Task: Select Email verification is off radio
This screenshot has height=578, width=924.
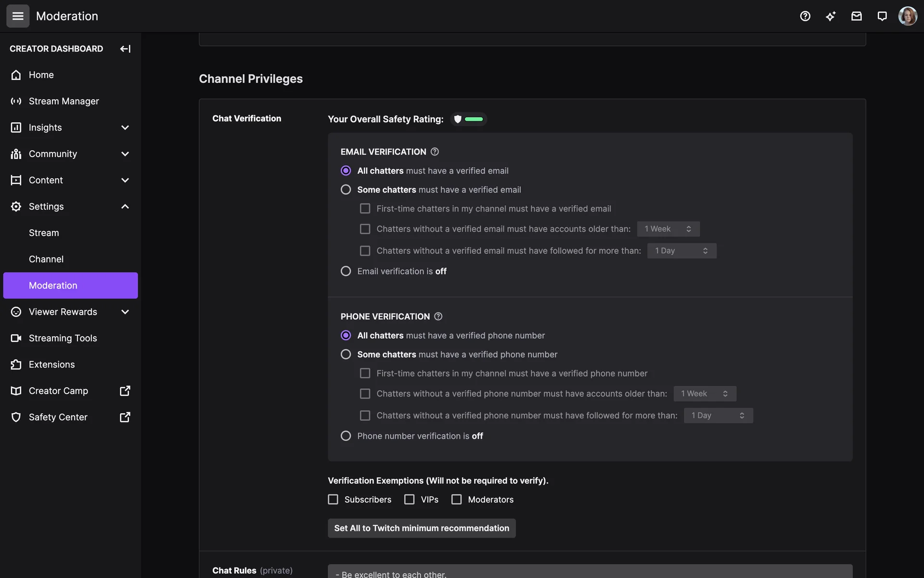Action: 346,271
